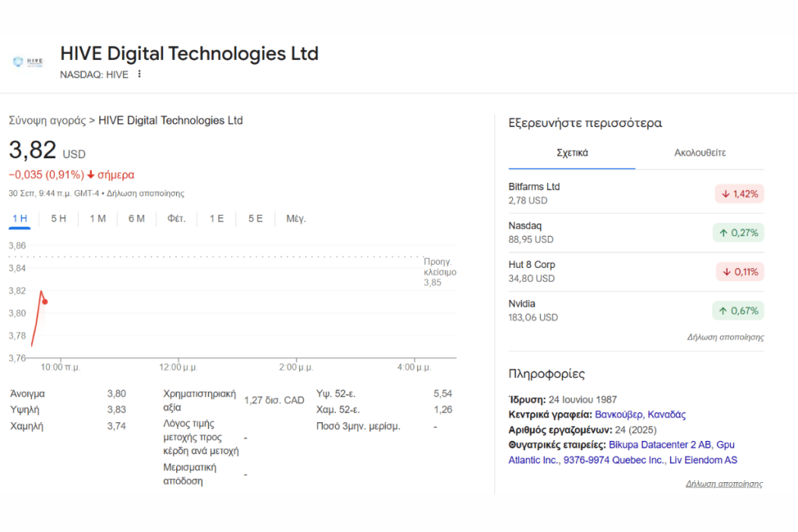Click the Ίδρυση: 24 Ιουνίου 1987 line
The image size is (798, 532).
[563, 400]
